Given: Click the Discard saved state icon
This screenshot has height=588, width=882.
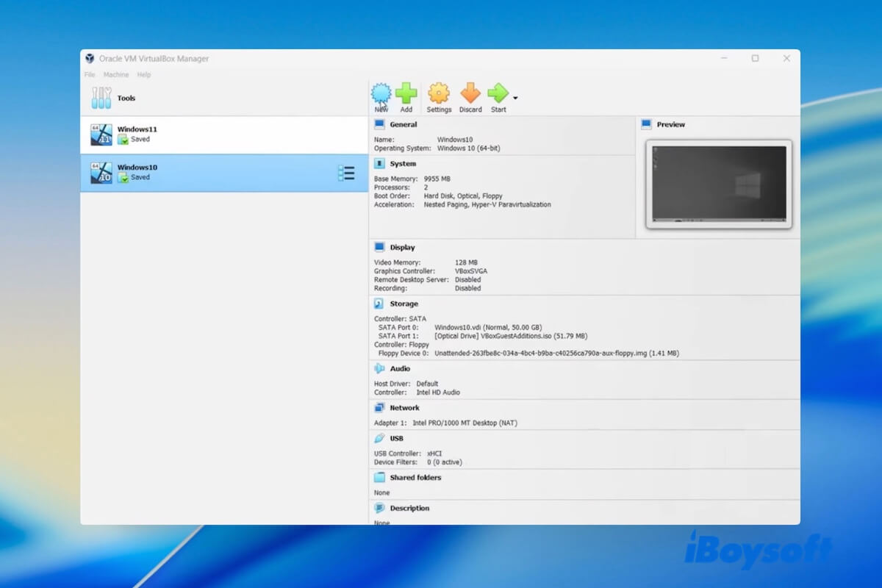Looking at the screenshot, I should tap(470, 94).
